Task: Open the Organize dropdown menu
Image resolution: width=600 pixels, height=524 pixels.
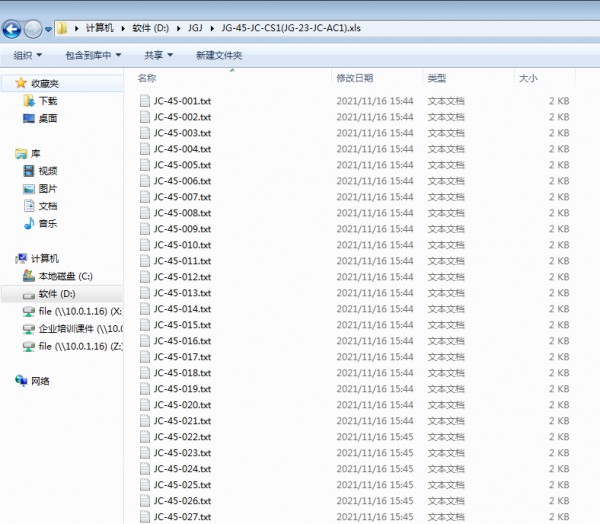Action: (x=27, y=55)
